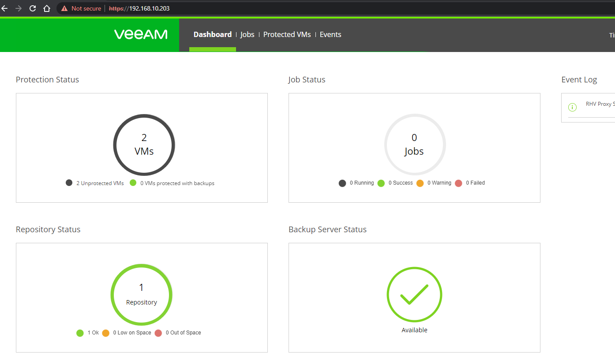Click the browser reload icon

[33, 8]
